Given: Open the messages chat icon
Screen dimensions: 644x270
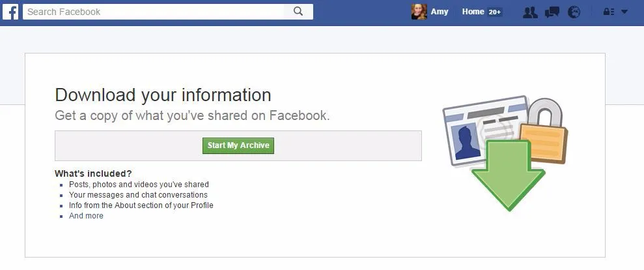Looking at the screenshot, I should click(x=552, y=12).
